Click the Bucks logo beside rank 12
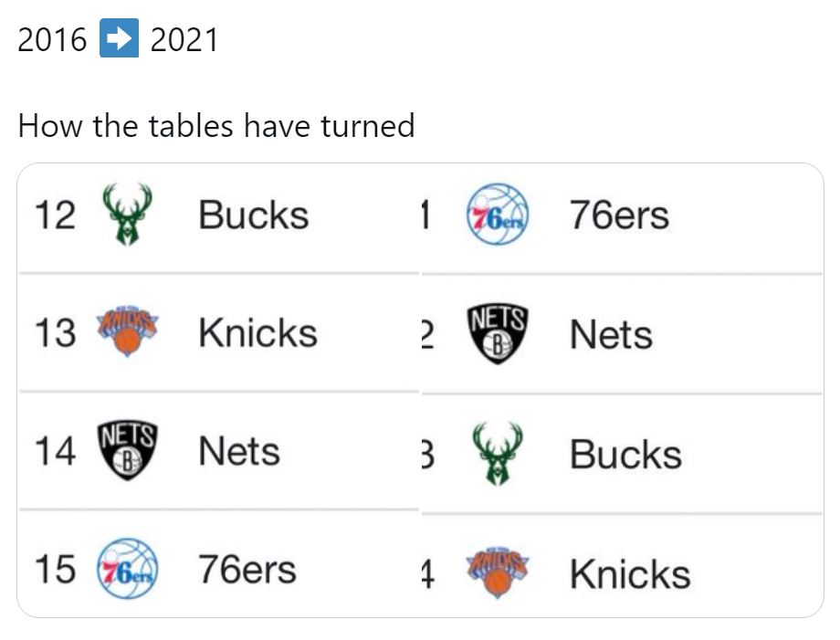The image size is (840, 640). point(127,215)
